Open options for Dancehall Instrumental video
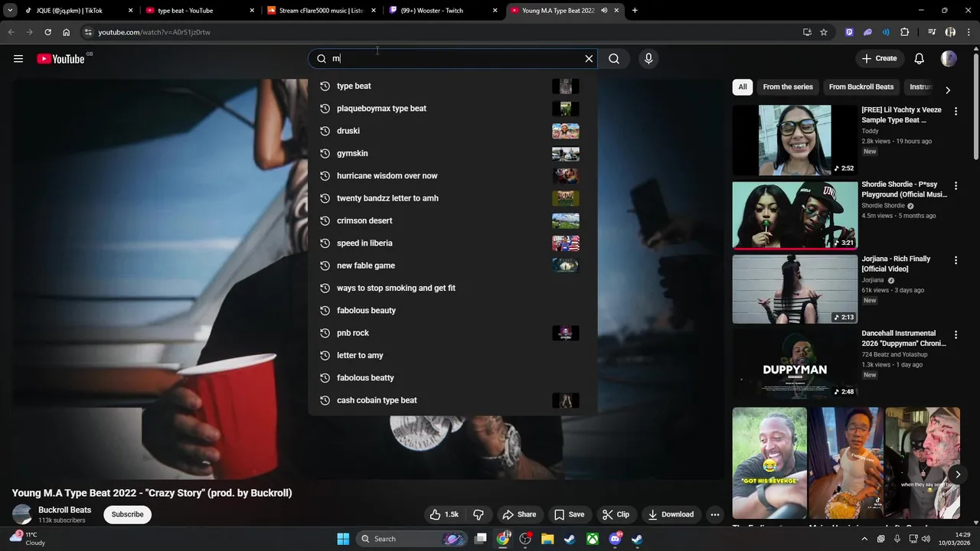The width and height of the screenshot is (980, 551). tap(955, 334)
